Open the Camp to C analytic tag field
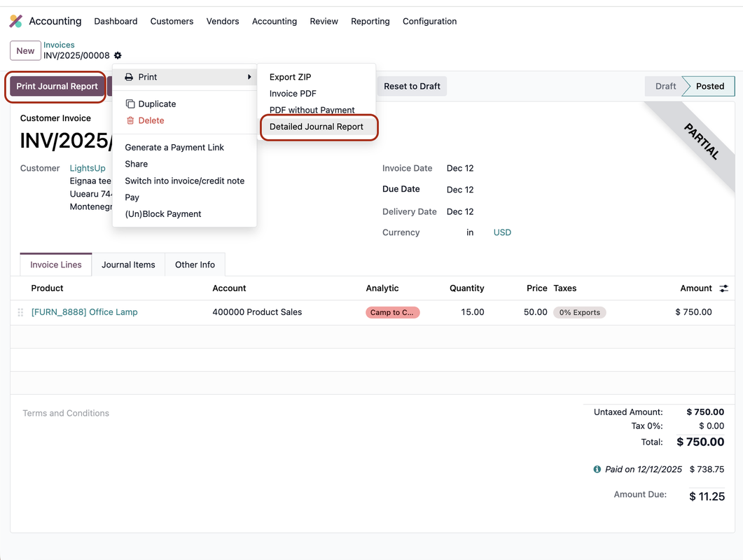The image size is (743, 560). [x=392, y=312]
